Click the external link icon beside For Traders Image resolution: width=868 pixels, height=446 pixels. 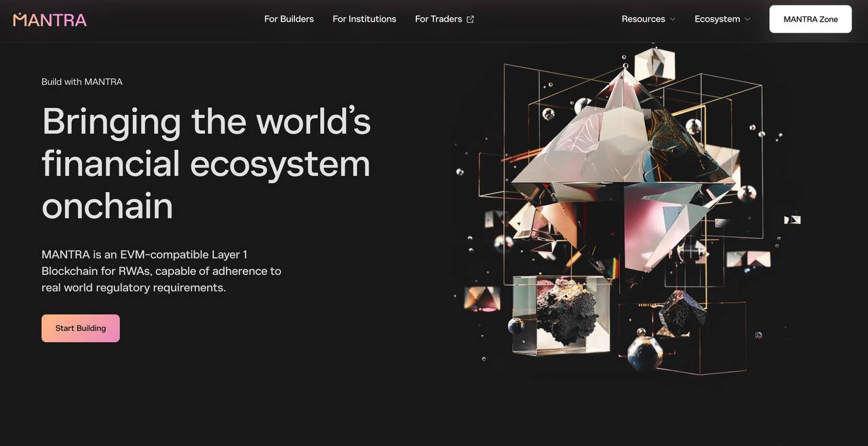(x=470, y=19)
